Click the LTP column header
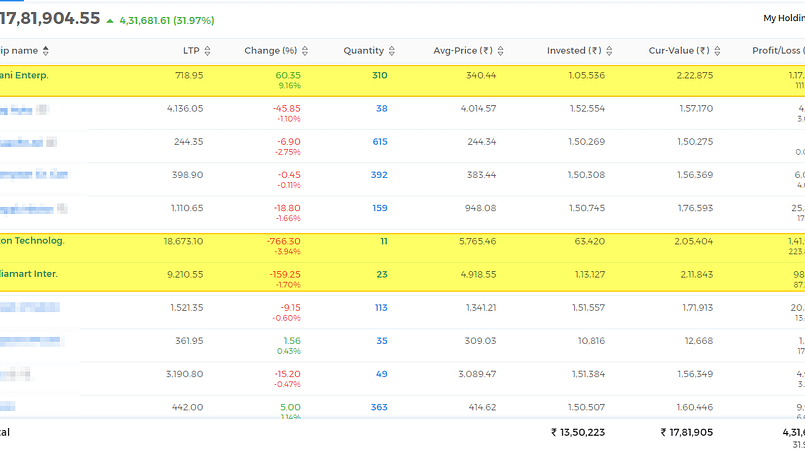805x452 pixels. pos(191,51)
